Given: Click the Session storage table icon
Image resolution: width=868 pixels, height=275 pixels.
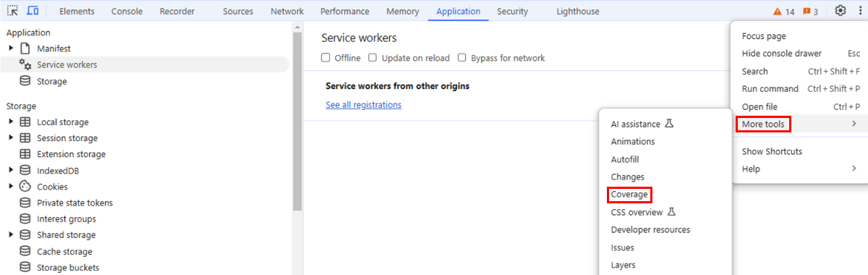Looking at the screenshot, I should point(25,138).
